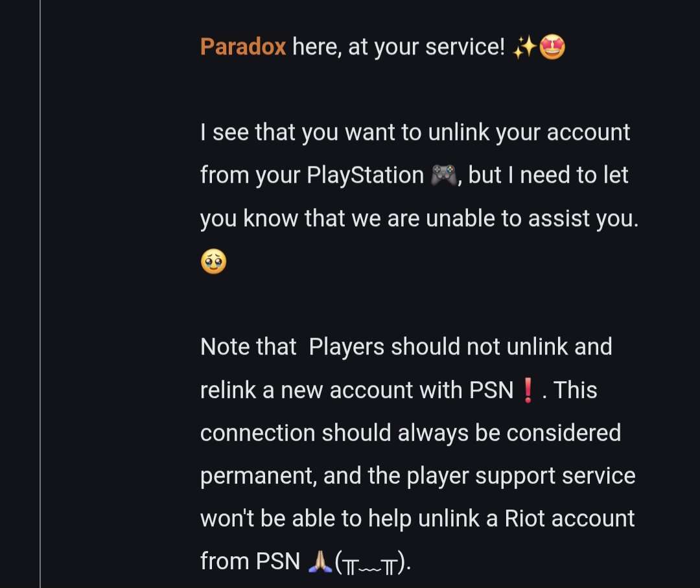Click the words 'Riot account' in message
700x588 pixels.
[x=569, y=519]
